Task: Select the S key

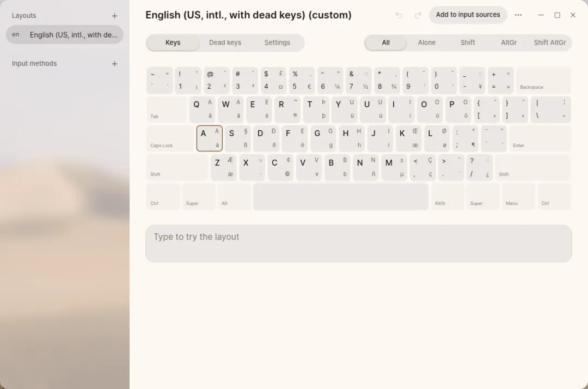Action: coord(238,138)
